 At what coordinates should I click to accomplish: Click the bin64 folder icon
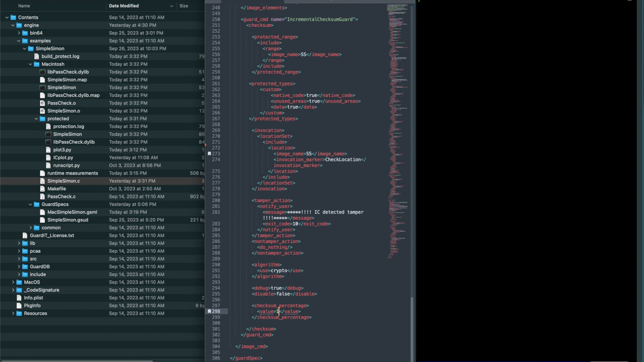[x=25, y=33]
